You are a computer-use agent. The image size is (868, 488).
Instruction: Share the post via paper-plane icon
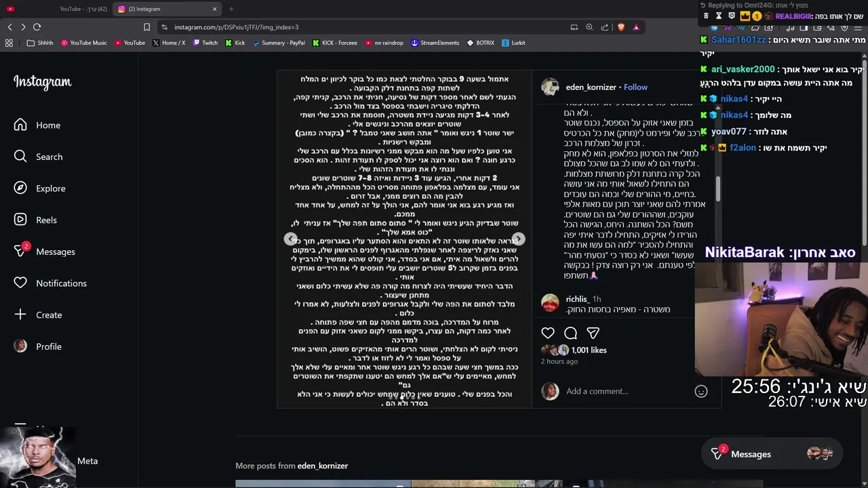(x=593, y=333)
